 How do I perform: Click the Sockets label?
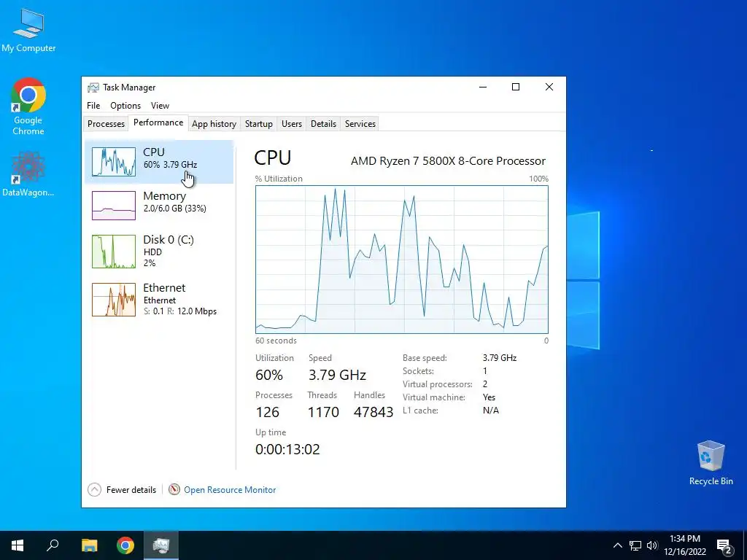click(x=418, y=371)
